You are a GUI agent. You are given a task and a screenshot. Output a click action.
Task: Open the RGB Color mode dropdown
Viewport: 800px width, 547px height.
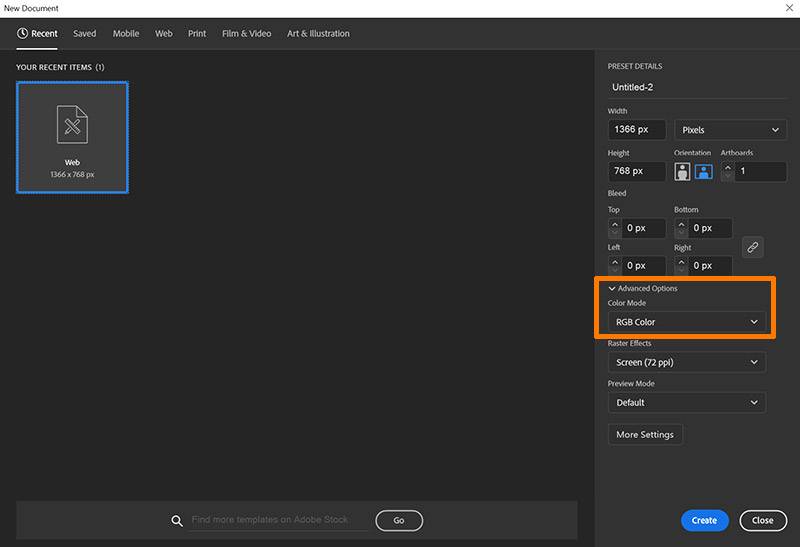(686, 322)
